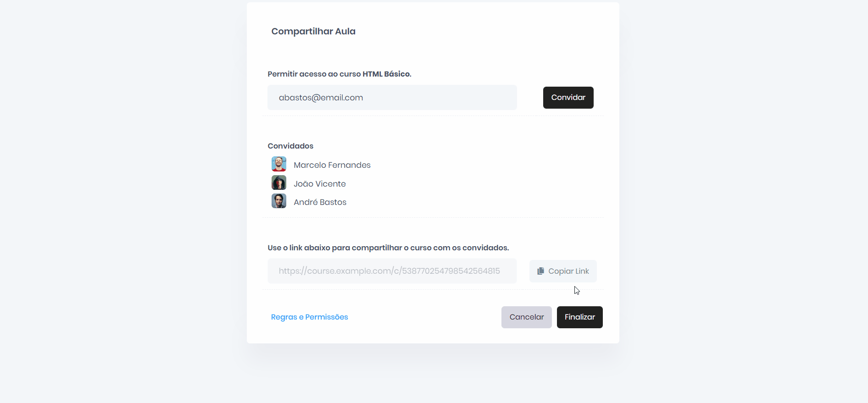
Task: Select the course share link field
Action: tap(392, 271)
